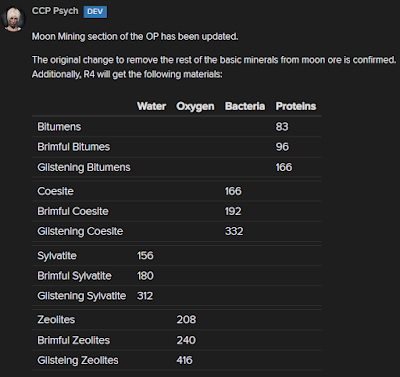400x377 pixels.
Task: Click the blue DEV badge
Action: [95, 12]
